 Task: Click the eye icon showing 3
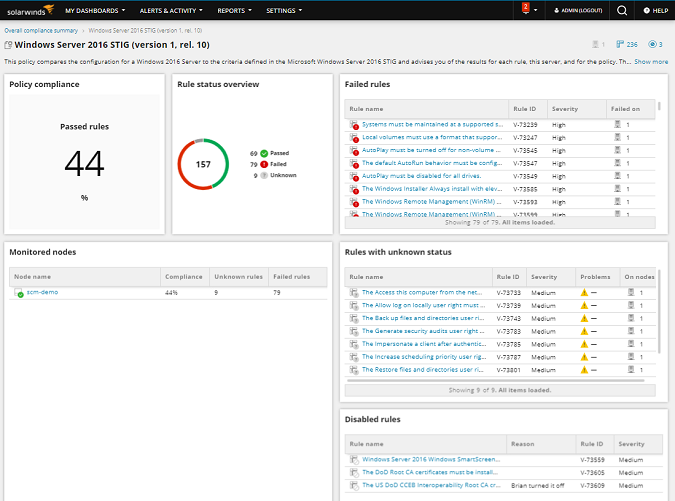[655, 44]
